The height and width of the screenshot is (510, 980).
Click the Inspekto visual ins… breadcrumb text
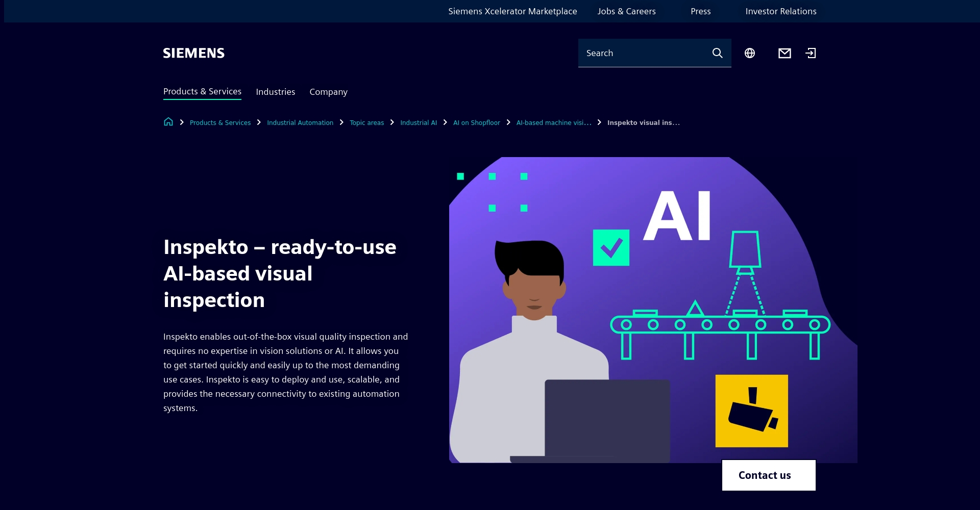click(644, 122)
